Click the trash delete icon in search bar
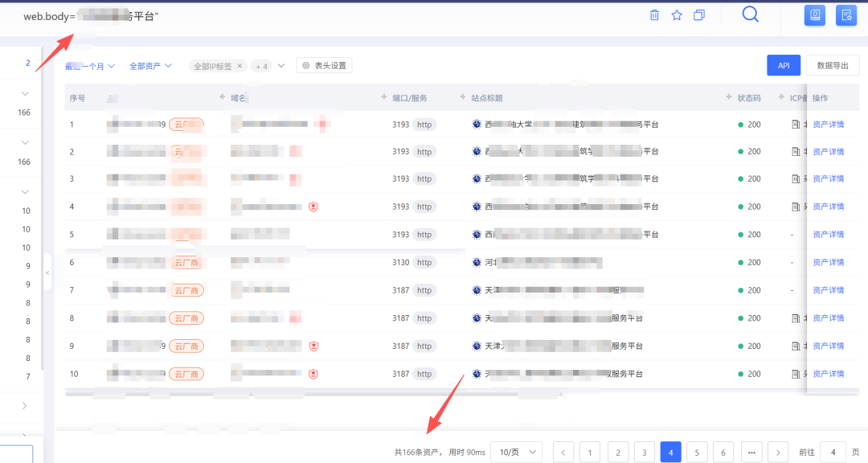 pyautogui.click(x=654, y=15)
